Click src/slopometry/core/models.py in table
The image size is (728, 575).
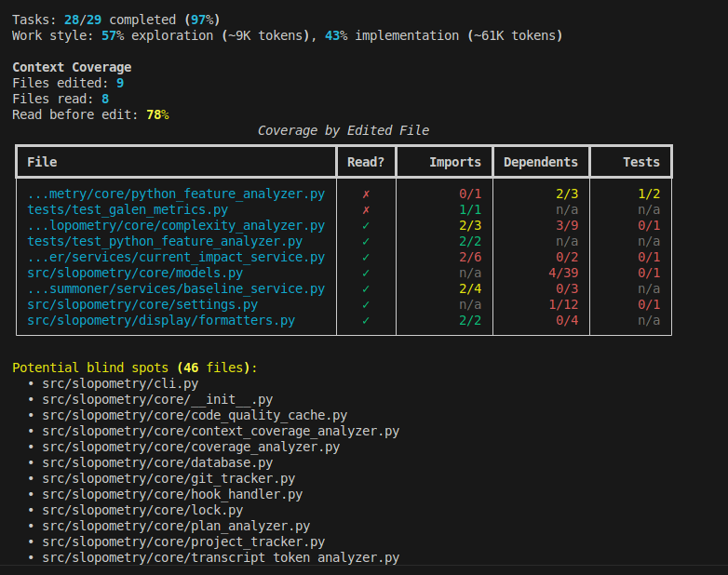(135, 273)
